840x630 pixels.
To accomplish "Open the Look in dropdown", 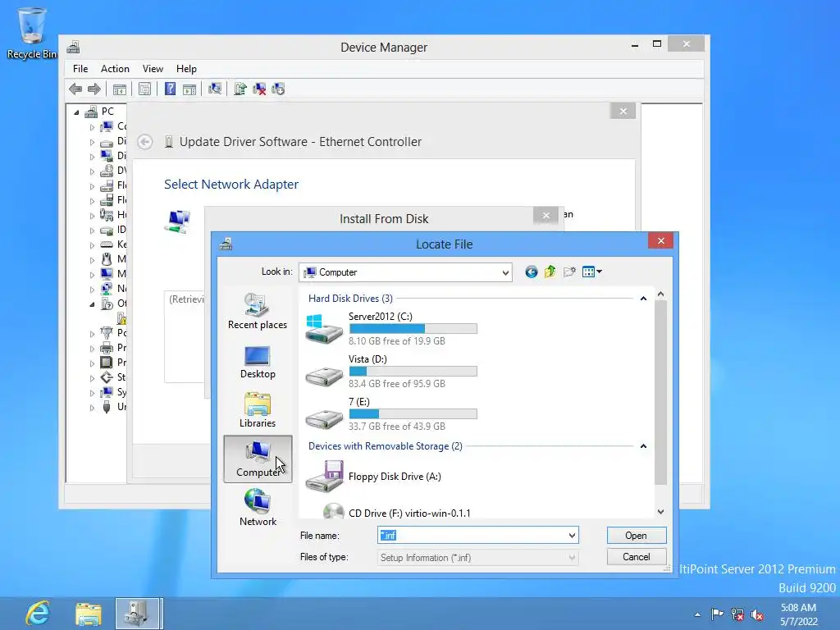I will point(504,272).
